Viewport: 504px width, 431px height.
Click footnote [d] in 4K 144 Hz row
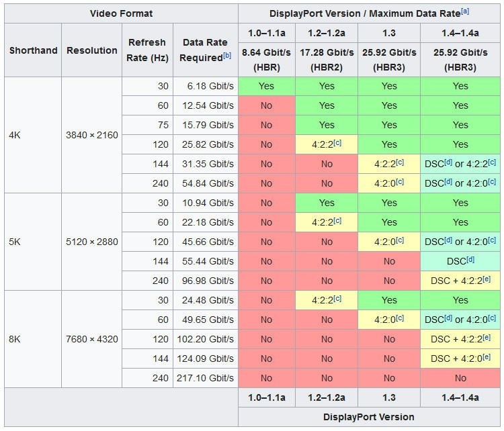click(448, 162)
